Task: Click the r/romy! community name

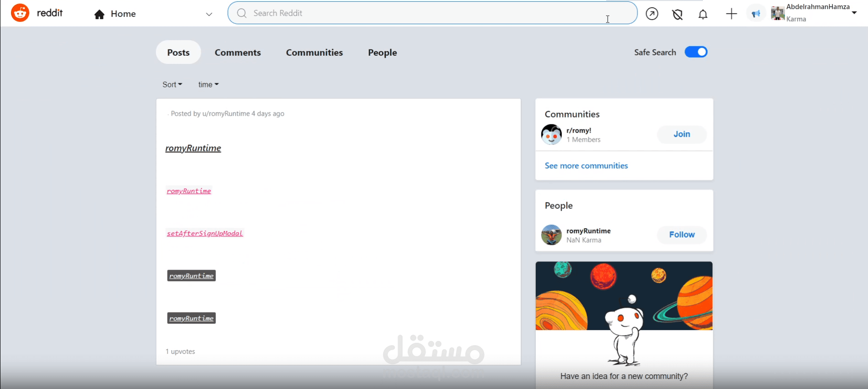Action: pos(579,130)
